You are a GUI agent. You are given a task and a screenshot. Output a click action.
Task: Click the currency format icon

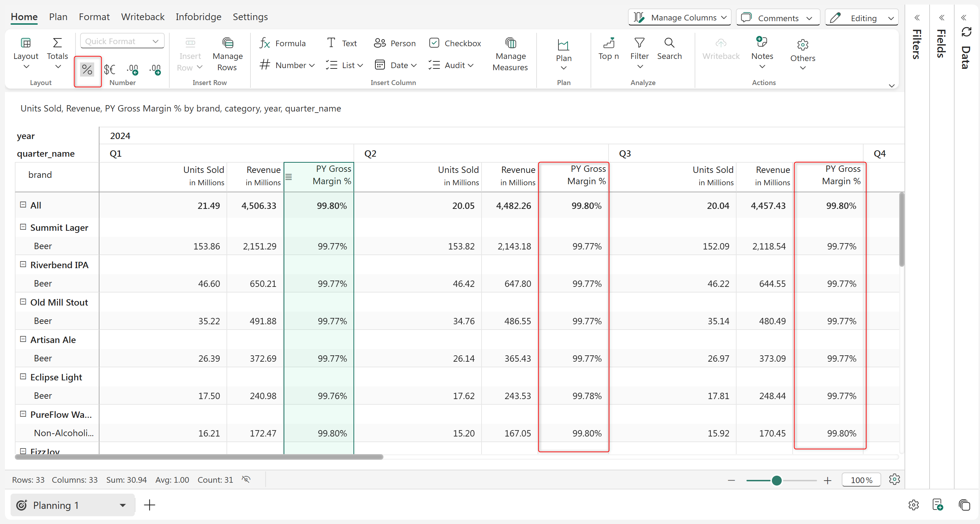coord(110,69)
